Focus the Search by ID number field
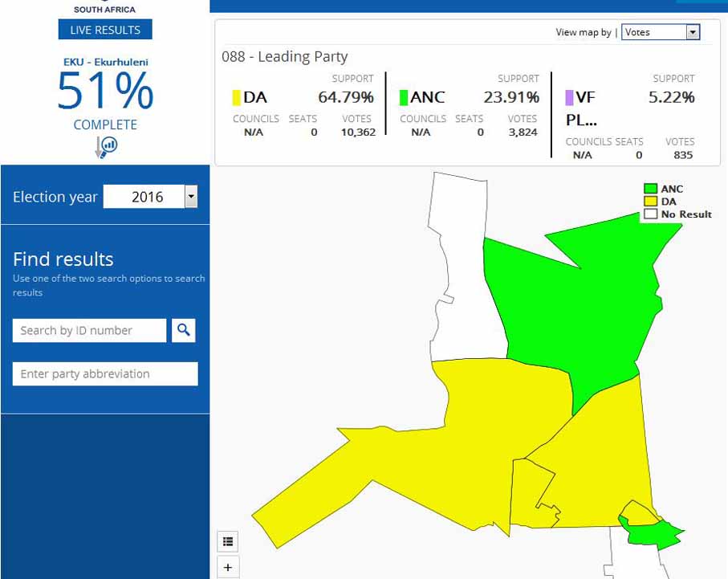The height and width of the screenshot is (579, 728). click(x=89, y=330)
